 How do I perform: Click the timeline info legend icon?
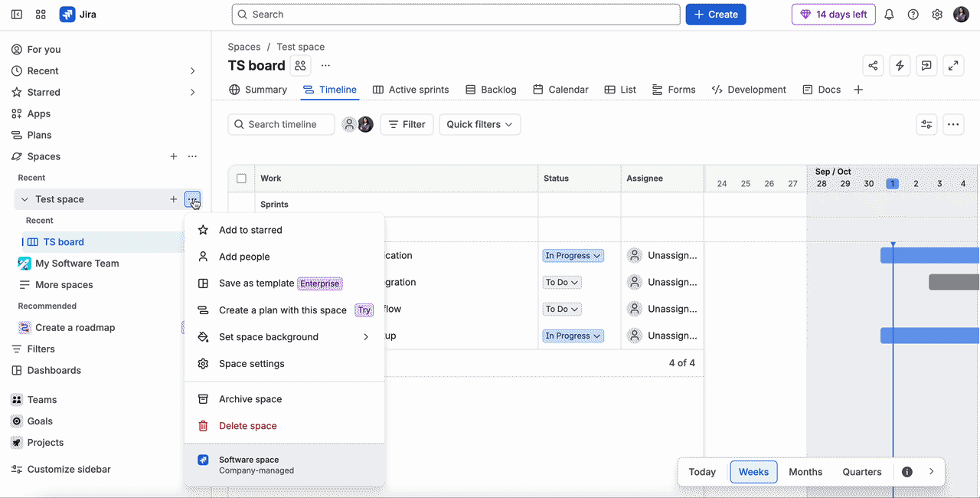[907, 472]
